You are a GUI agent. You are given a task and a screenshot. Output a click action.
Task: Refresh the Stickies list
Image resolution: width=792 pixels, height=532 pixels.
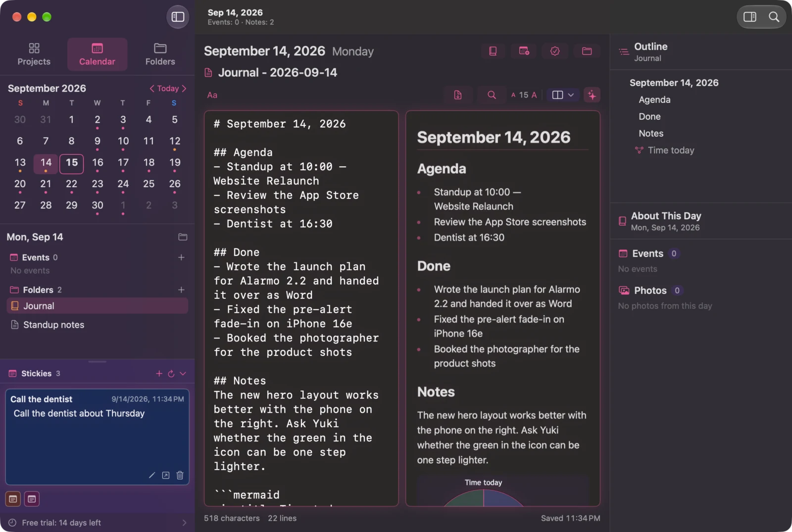(x=171, y=374)
